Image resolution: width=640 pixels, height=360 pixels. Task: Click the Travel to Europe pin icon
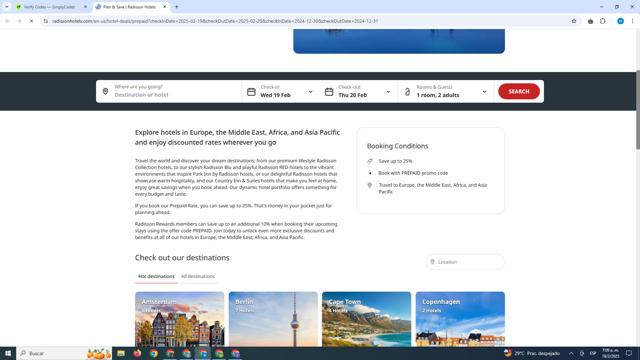pos(370,185)
